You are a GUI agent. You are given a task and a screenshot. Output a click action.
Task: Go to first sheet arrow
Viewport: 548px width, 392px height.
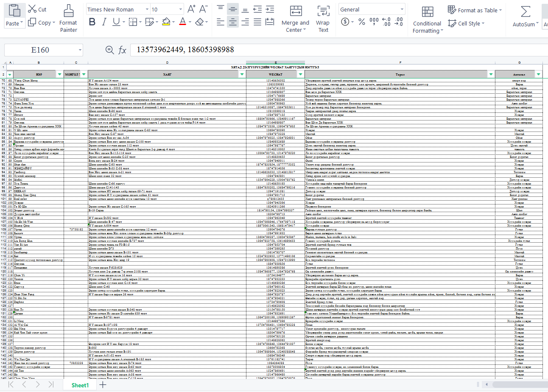coord(11,384)
